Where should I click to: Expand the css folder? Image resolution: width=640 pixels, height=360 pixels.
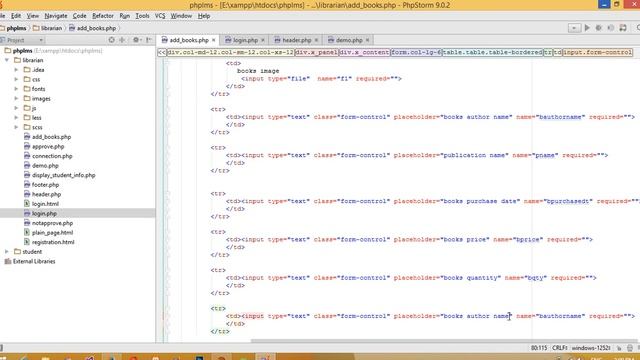(x=16, y=79)
